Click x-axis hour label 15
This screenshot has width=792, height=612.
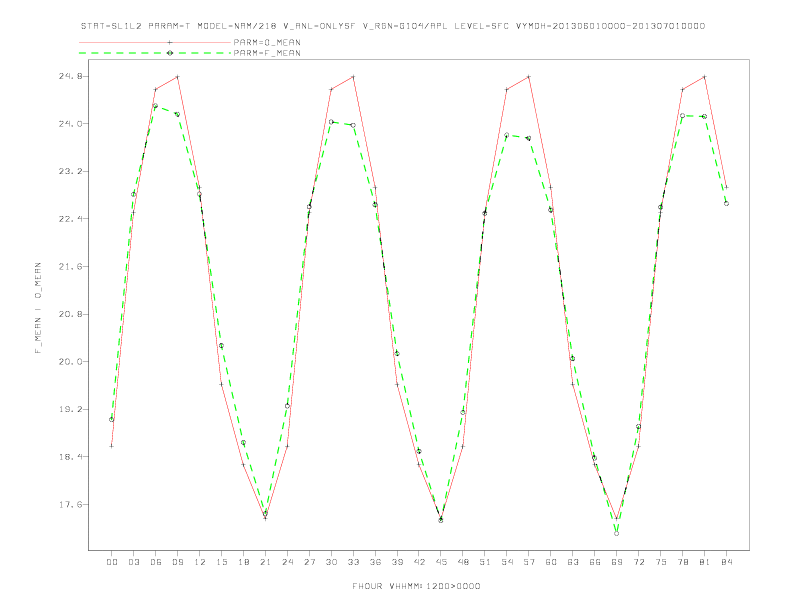tap(221, 562)
